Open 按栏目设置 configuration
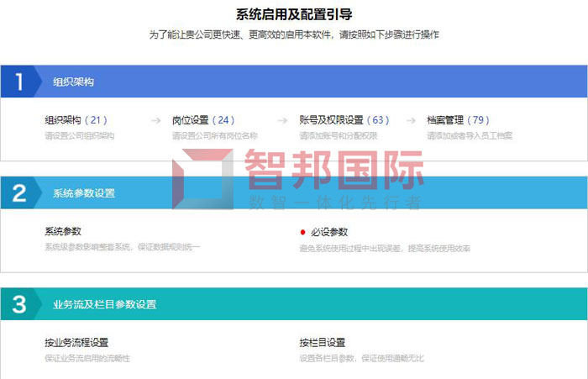588x379 pixels. tap(323, 343)
